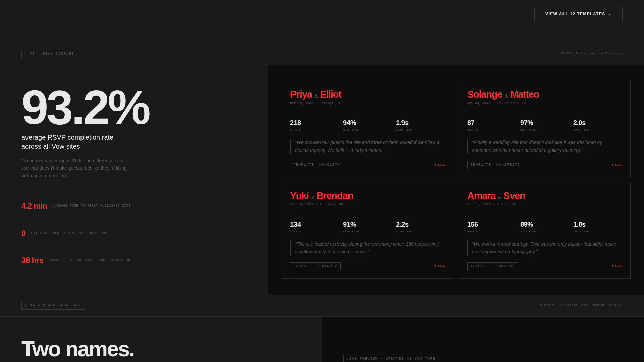Image resolution: width=644 pixels, height=362 pixels.
Task: Open the Yuki & Brendan couple card title
Action: click(321, 196)
